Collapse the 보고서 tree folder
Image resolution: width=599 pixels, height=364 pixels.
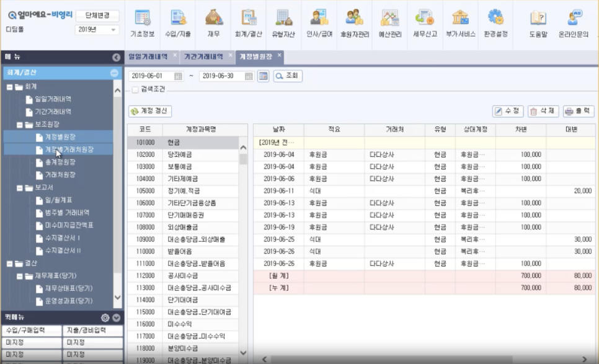click(x=20, y=188)
